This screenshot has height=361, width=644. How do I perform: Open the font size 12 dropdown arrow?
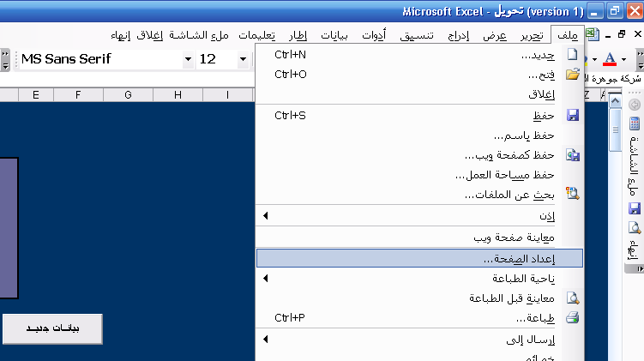243,60
